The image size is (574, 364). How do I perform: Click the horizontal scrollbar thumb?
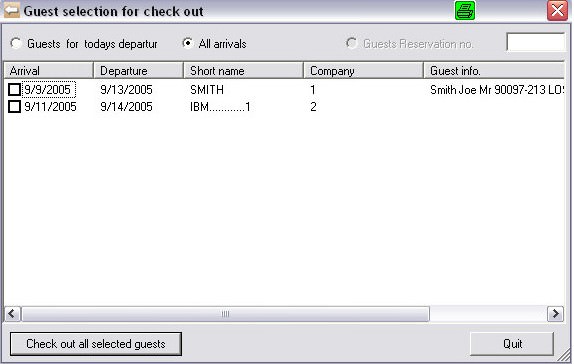225,314
